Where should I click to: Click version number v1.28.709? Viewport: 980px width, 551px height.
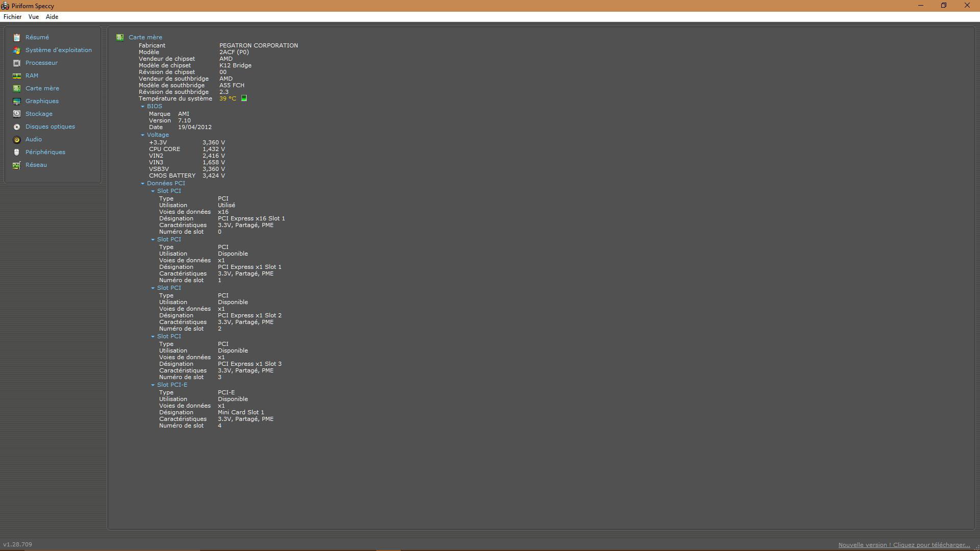(x=18, y=544)
